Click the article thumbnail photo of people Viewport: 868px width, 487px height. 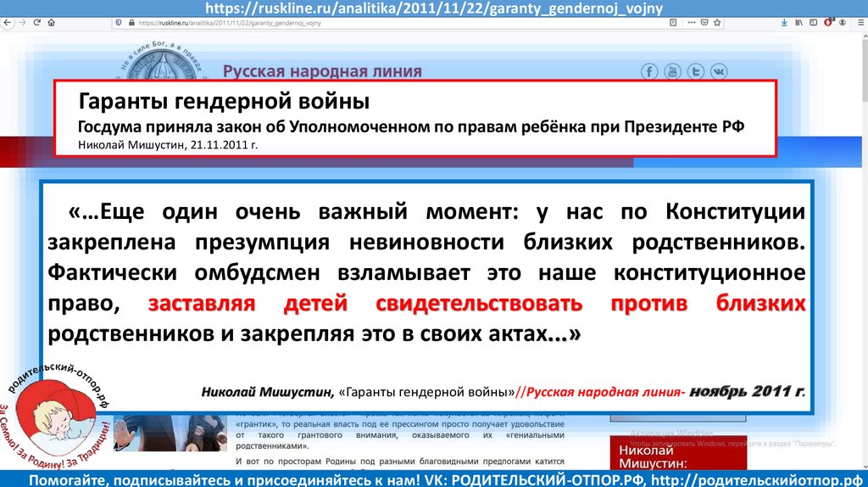click(170, 434)
